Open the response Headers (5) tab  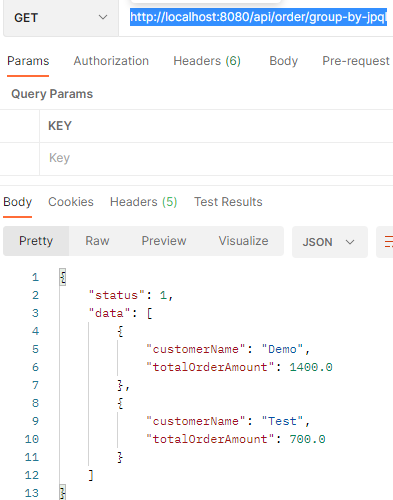(143, 202)
